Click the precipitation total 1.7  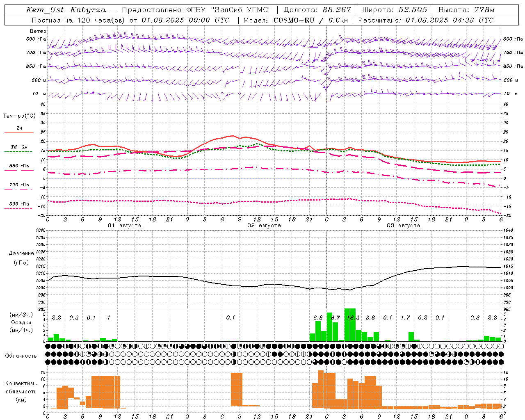[405, 318]
